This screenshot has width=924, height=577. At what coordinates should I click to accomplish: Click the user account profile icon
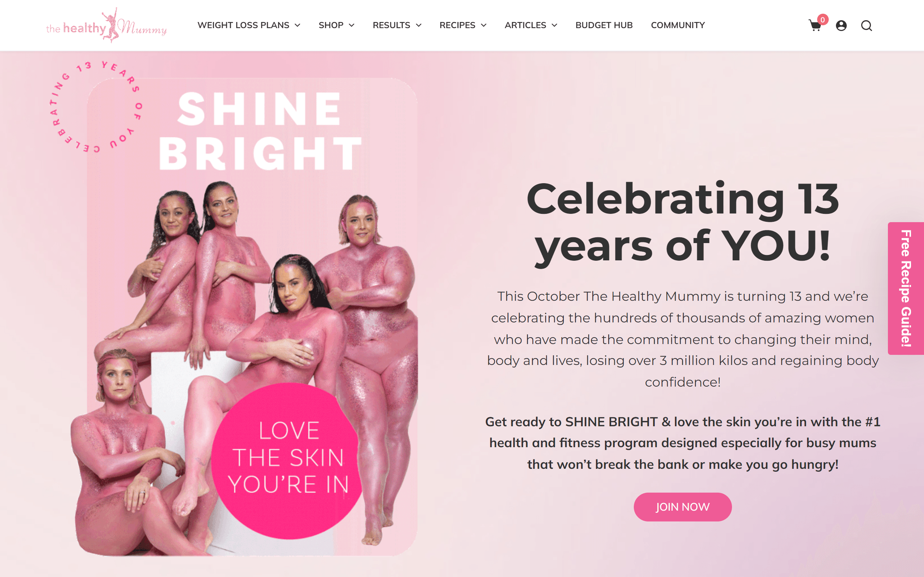(841, 26)
